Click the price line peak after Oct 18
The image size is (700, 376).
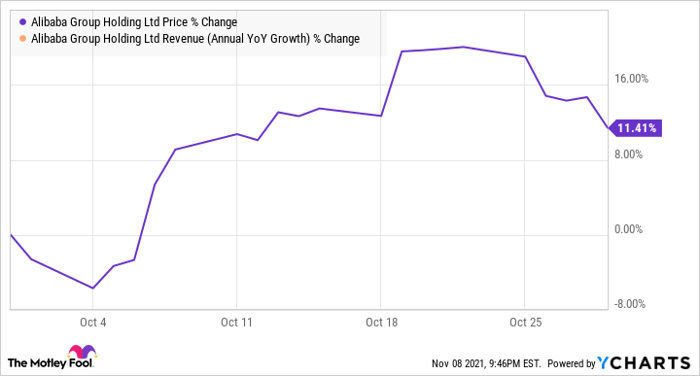(x=463, y=47)
